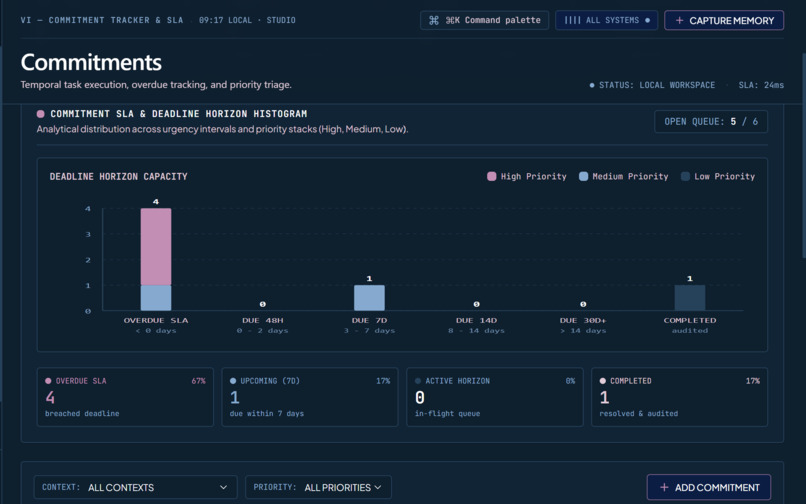Click the 'OVERDUE SLA' axis label
This screenshot has width=806, height=504.
coord(156,320)
